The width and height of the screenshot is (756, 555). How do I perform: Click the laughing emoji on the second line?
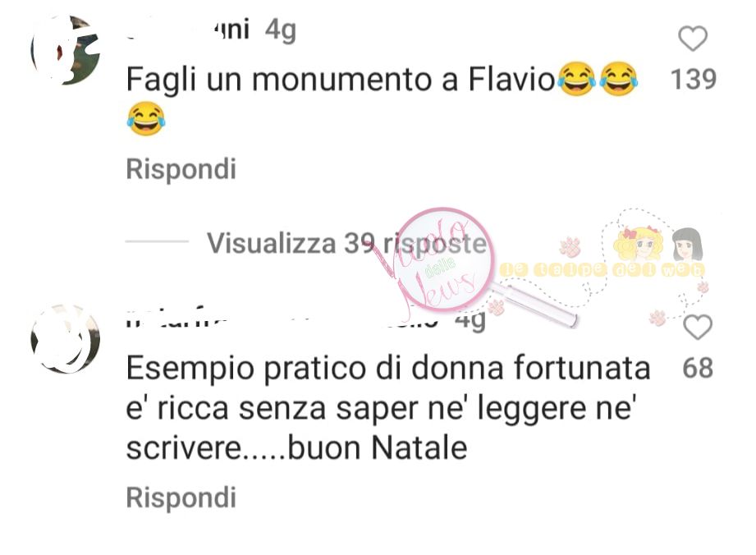pos(146,119)
